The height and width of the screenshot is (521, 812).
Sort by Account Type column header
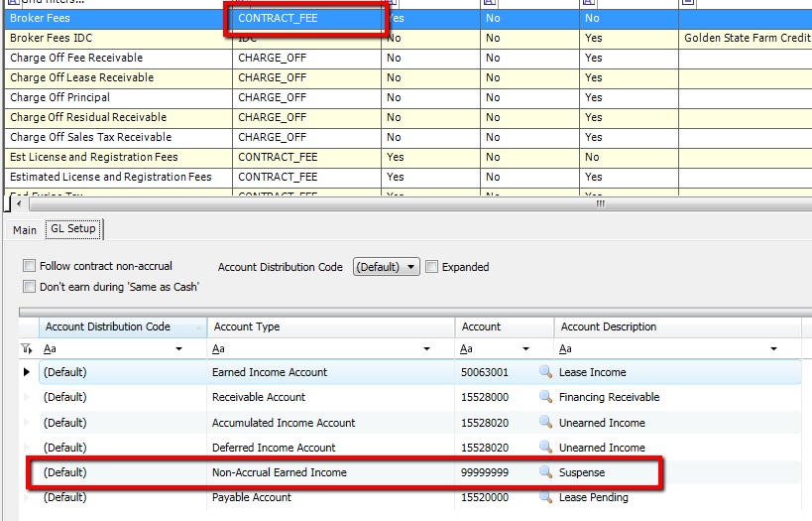(330, 326)
